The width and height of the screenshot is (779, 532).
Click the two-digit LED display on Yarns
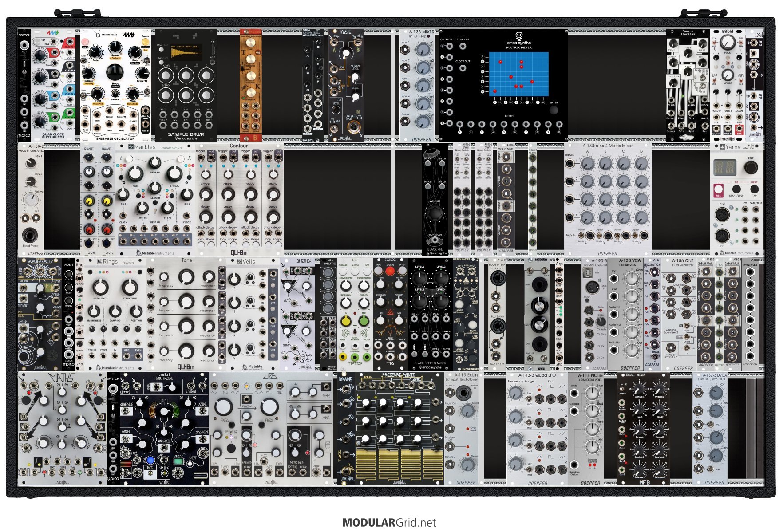pyautogui.click(x=724, y=167)
